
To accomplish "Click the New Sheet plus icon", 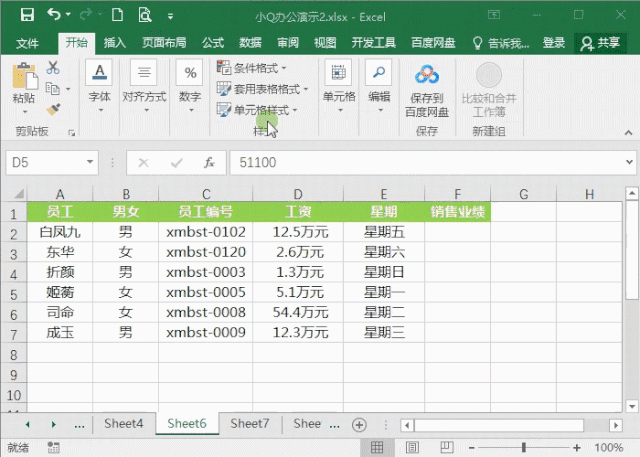I will 359,425.
